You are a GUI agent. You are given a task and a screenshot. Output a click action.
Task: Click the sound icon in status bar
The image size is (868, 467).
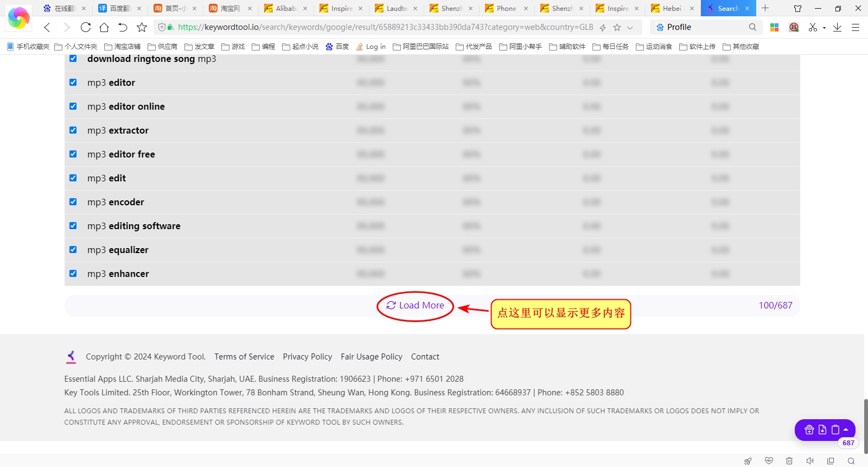pyautogui.click(x=810, y=461)
